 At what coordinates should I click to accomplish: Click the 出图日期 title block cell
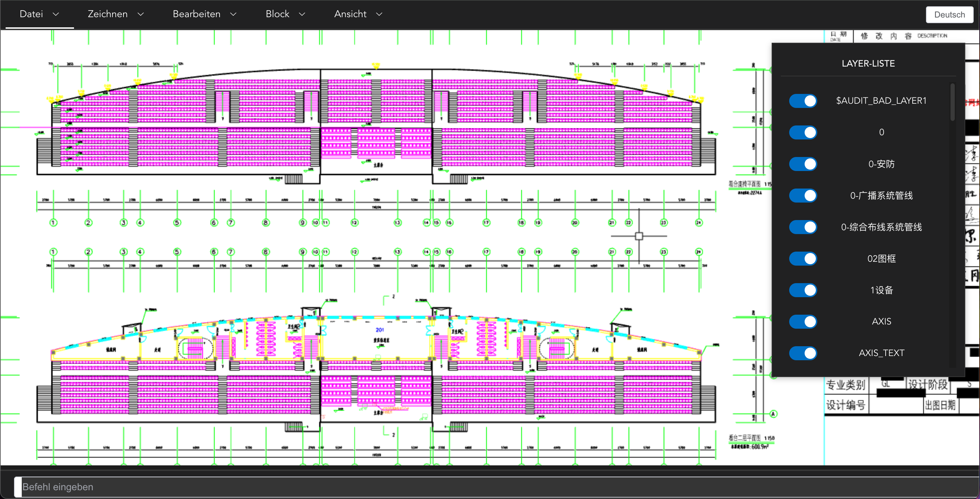[940, 405]
